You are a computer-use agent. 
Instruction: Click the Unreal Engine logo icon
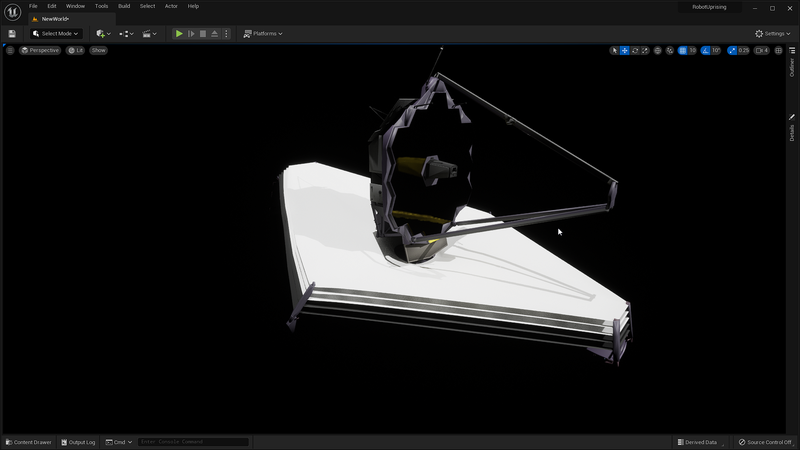coord(12,12)
